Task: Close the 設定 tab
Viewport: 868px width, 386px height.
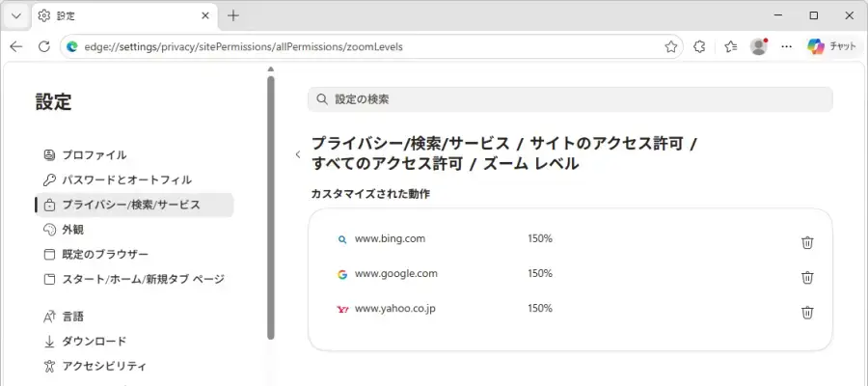Action: 205,16
